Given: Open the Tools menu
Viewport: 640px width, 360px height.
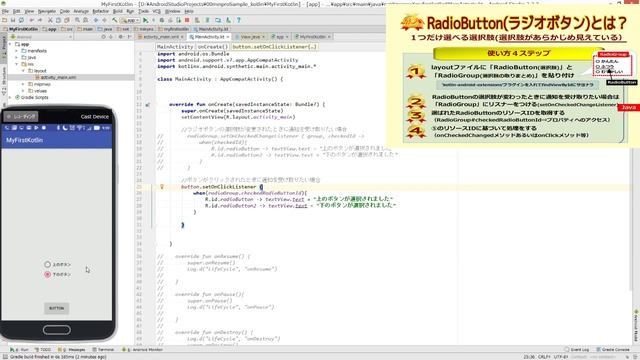Looking at the screenshot, I should pos(144,11).
